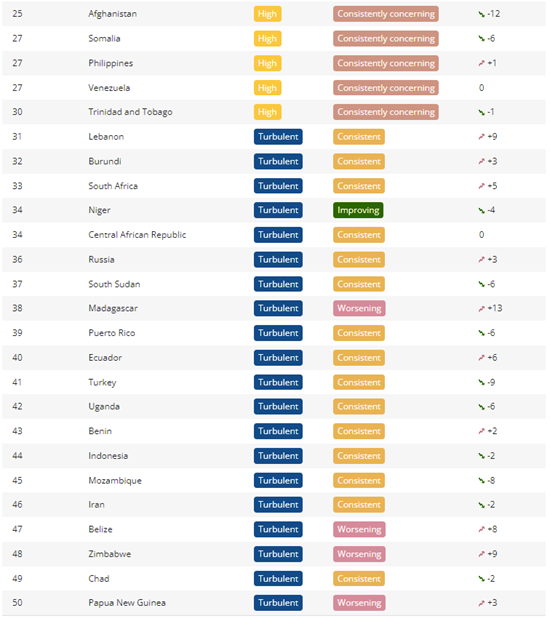The image size is (550, 621).
Task: Open the Trinidad and Tobago country entry
Action: pyautogui.click(x=130, y=112)
